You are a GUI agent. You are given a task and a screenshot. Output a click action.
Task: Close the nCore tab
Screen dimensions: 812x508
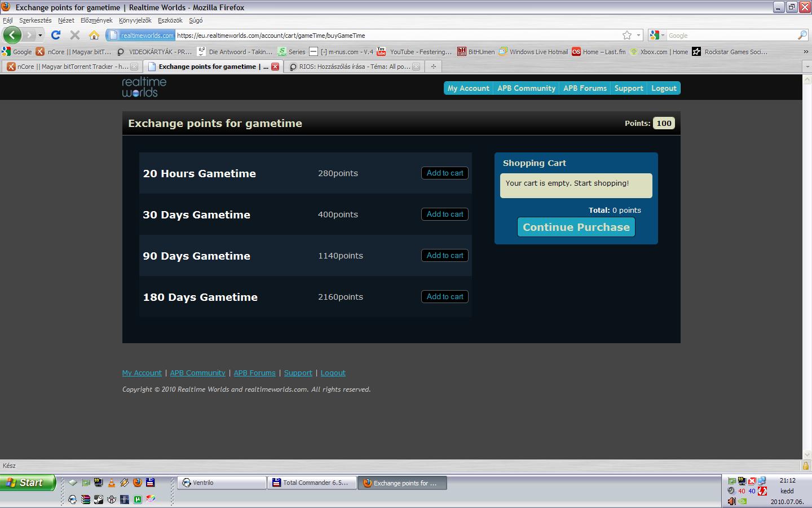(x=134, y=67)
